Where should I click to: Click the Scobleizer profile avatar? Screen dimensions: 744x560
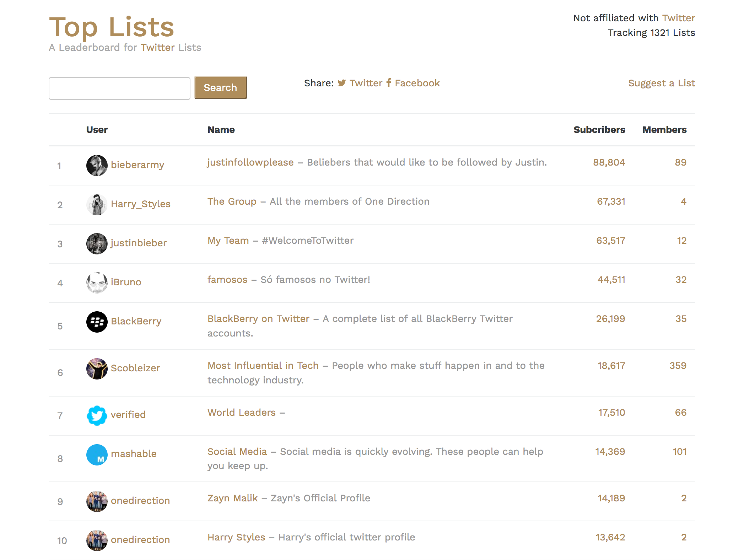[97, 368]
